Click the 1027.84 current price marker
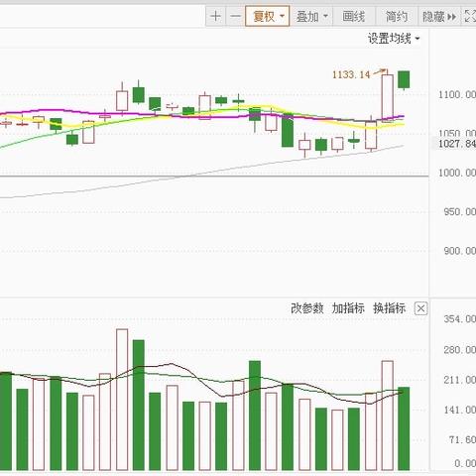476x476 pixels. pyautogui.click(x=457, y=144)
